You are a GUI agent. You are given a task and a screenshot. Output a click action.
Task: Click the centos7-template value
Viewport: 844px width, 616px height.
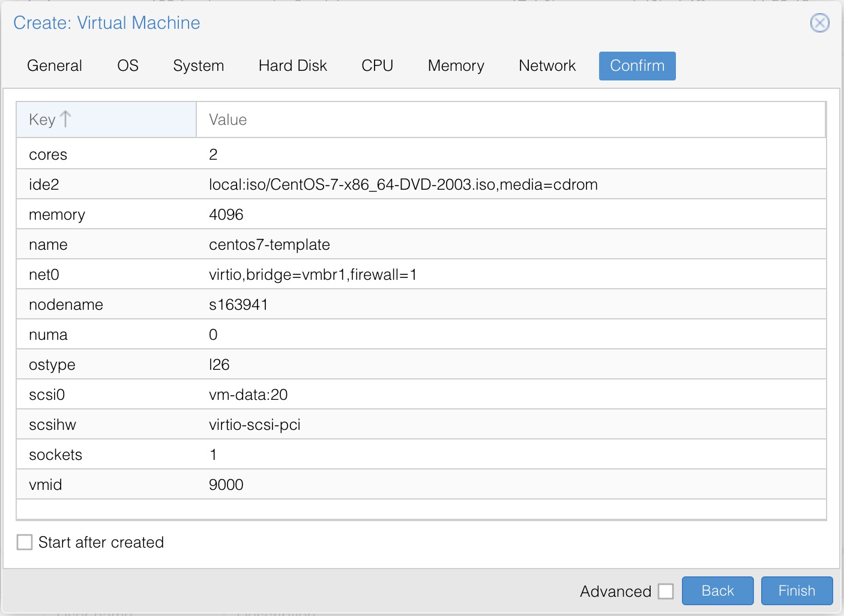pyautogui.click(x=270, y=244)
